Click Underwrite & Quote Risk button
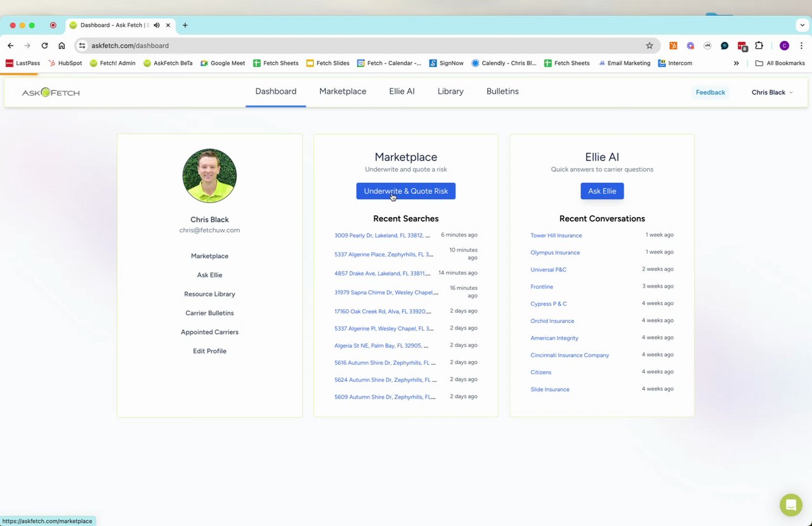Screen dimensions: 812x526 click(406, 191)
